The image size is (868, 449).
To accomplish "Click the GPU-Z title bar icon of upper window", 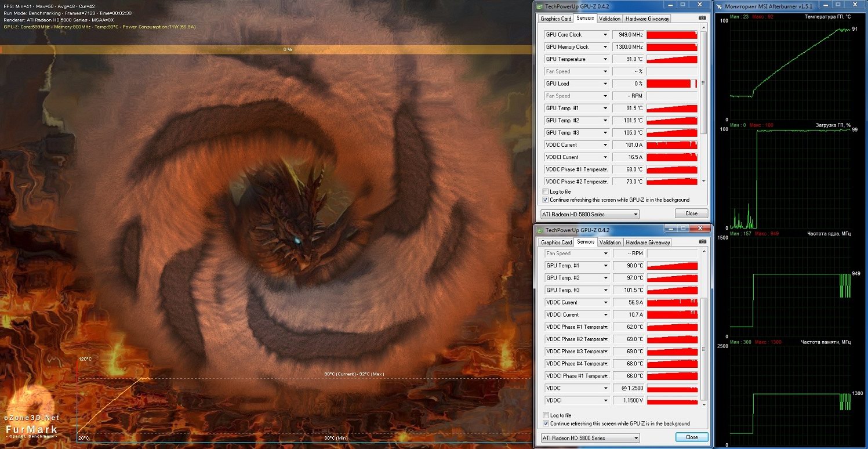I will pyautogui.click(x=540, y=6).
